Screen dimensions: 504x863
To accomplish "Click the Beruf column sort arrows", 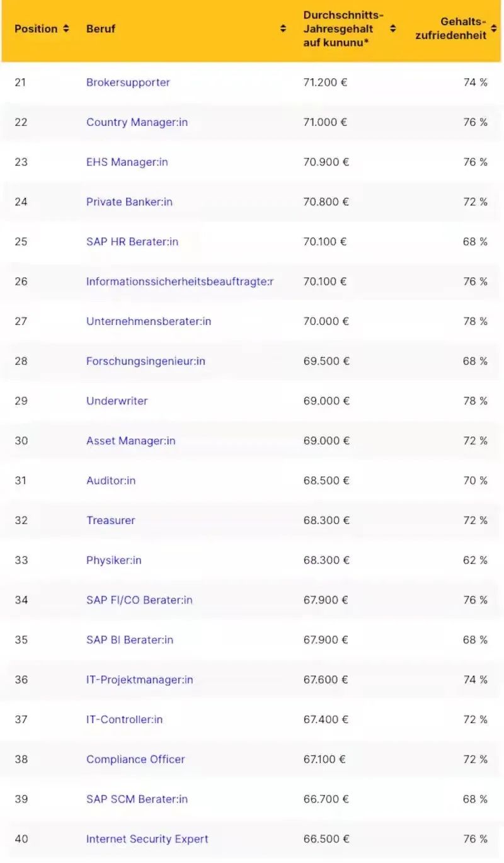I will pos(283,29).
